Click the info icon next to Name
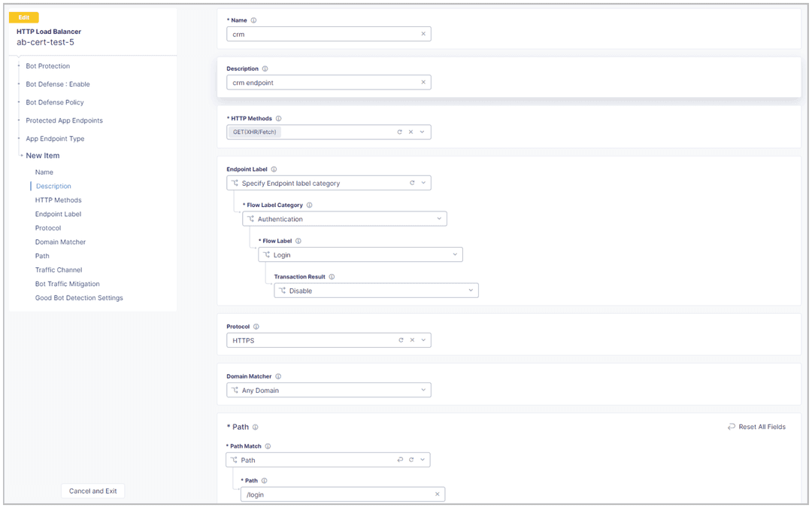This screenshot has width=812, height=508. coord(254,20)
